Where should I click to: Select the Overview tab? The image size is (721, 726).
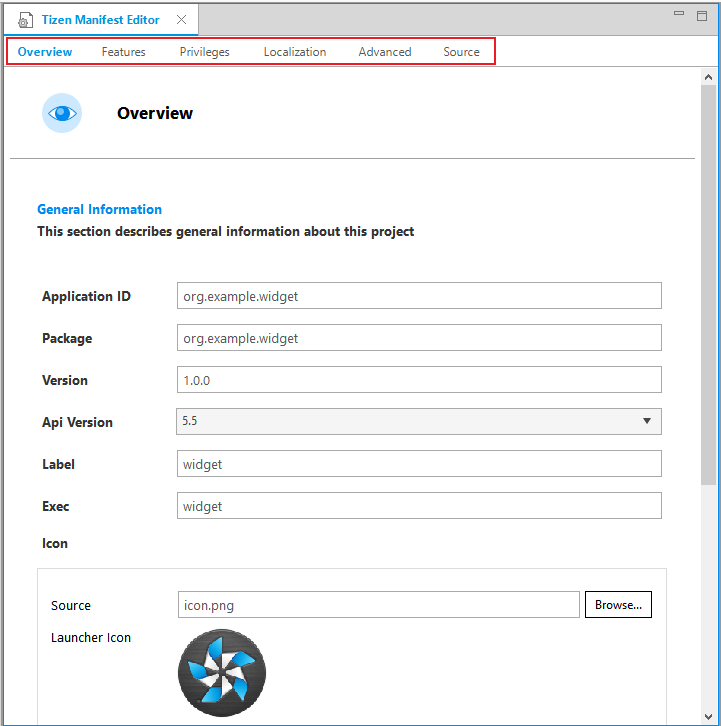pyautogui.click(x=45, y=52)
